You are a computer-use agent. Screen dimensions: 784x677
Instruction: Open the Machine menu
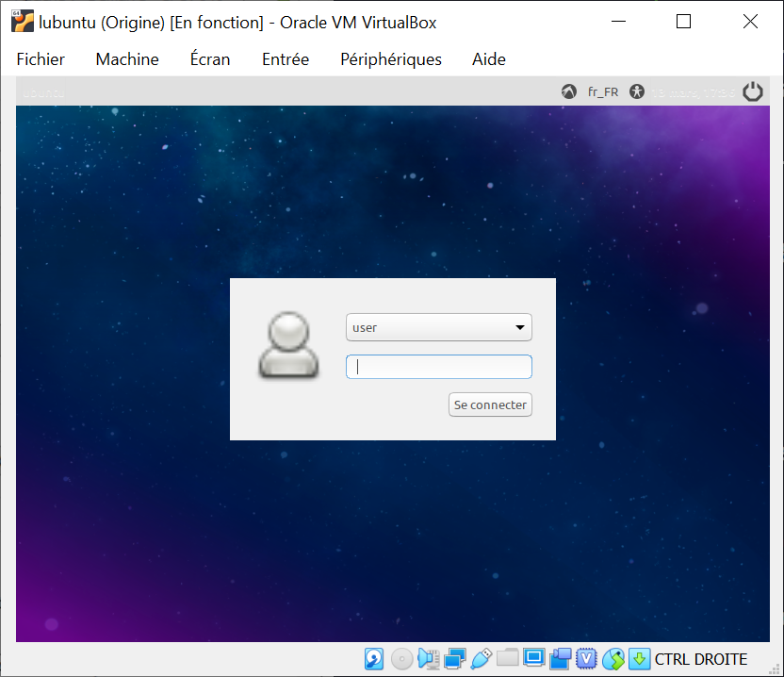(127, 59)
